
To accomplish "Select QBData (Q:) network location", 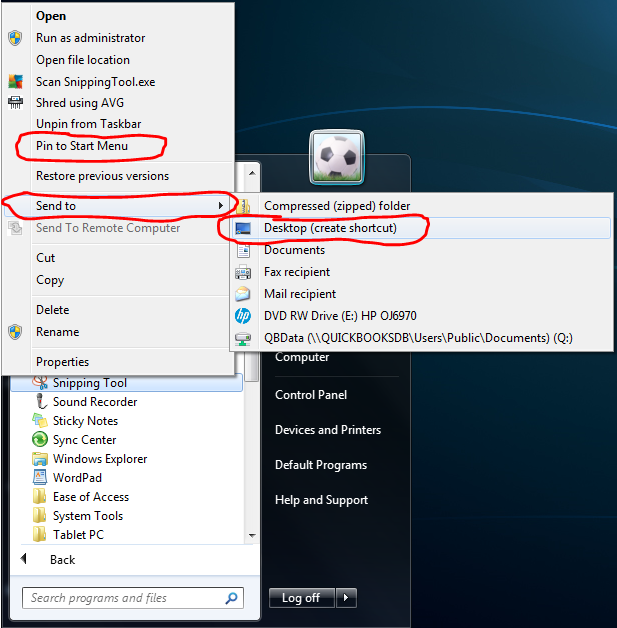I will coord(418,338).
